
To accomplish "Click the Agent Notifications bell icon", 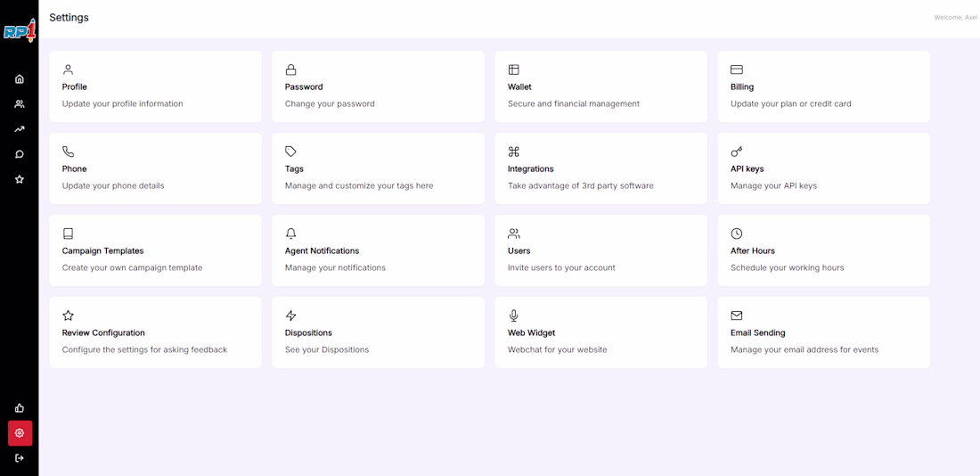I will click(290, 234).
